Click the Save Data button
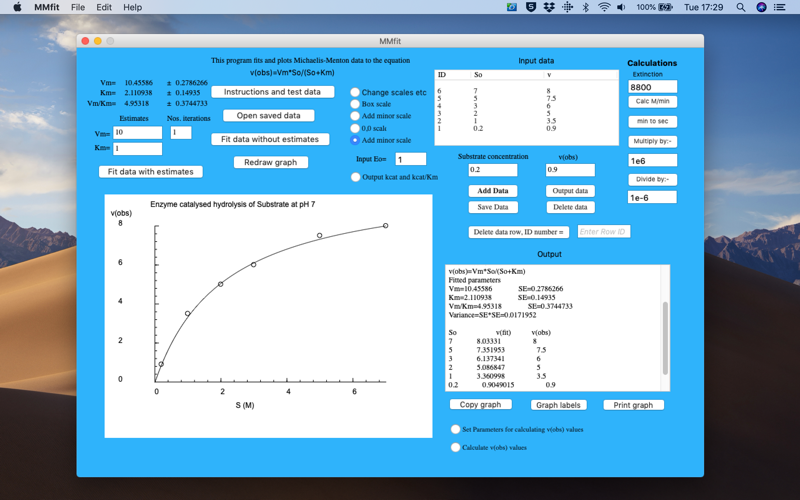Viewport: 800px width, 500px height. (493, 207)
